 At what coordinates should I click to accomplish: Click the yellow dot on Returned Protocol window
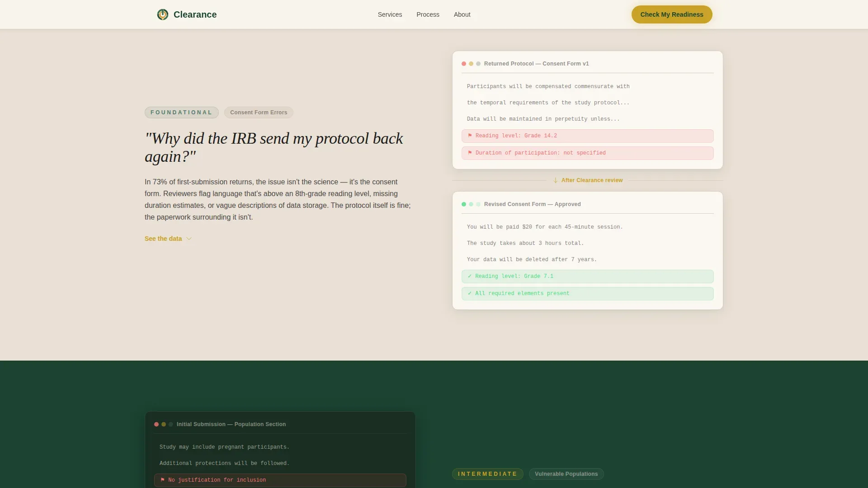click(x=471, y=64)
